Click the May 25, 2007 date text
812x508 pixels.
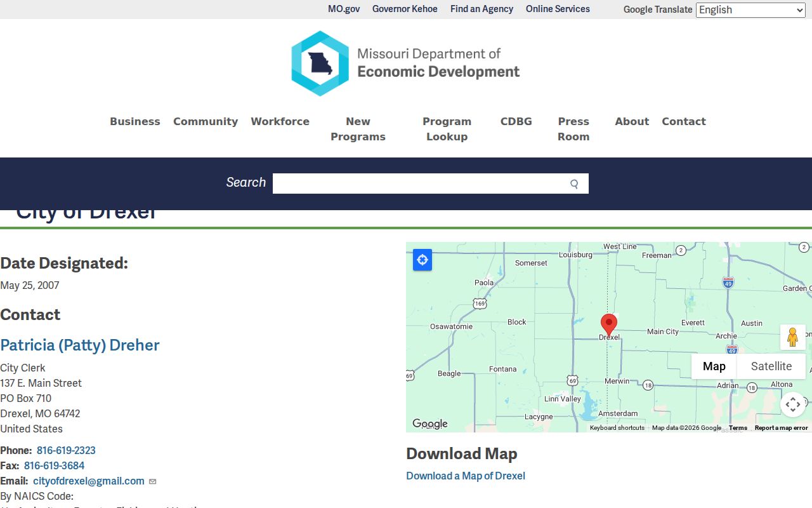pyautogui.click(x=30, y=285)
